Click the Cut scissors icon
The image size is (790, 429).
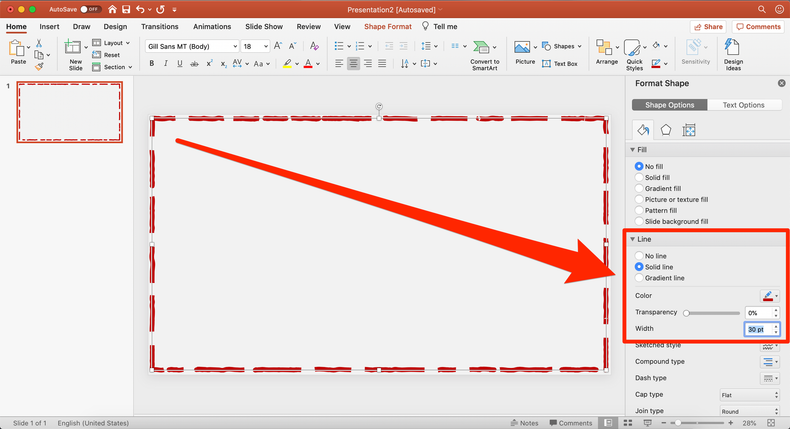pyautogui.click(x=39, y=44)
